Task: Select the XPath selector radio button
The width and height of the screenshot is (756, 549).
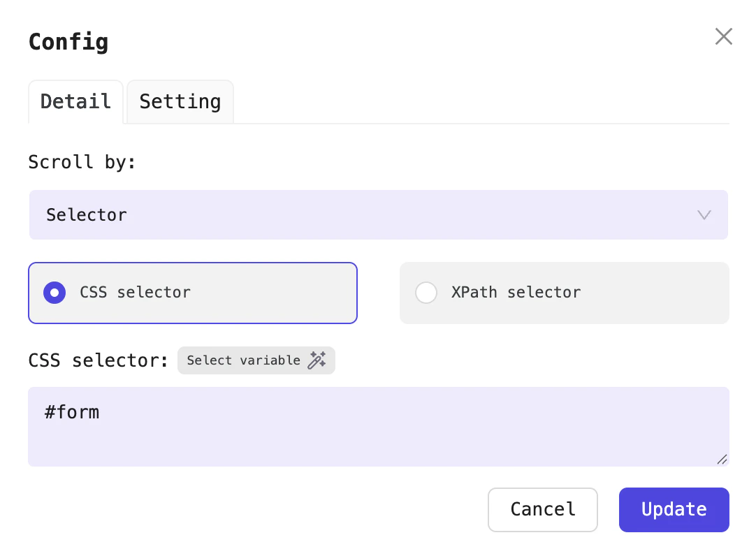Action: tap(426, 293)
